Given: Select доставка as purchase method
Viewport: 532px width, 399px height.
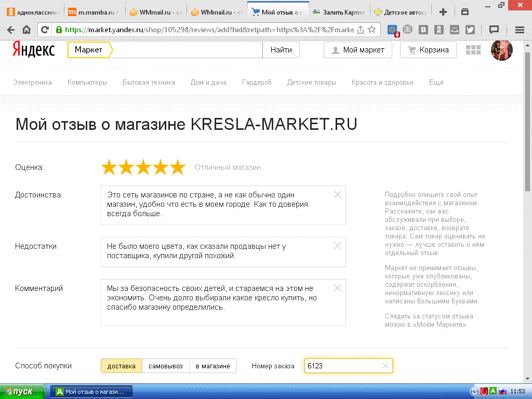Looking at the screenshot, I should (x=122, y=366).
